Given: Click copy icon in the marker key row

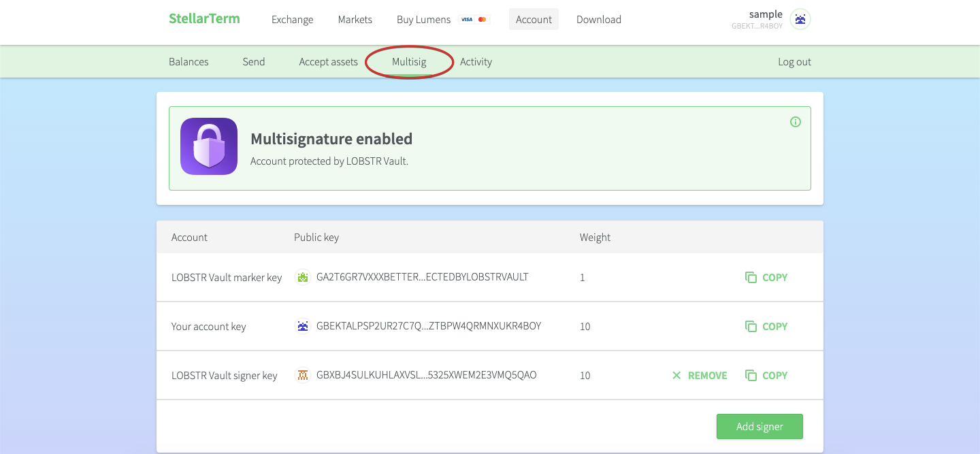Looking at the screenshot, I should tap(751, 277).
